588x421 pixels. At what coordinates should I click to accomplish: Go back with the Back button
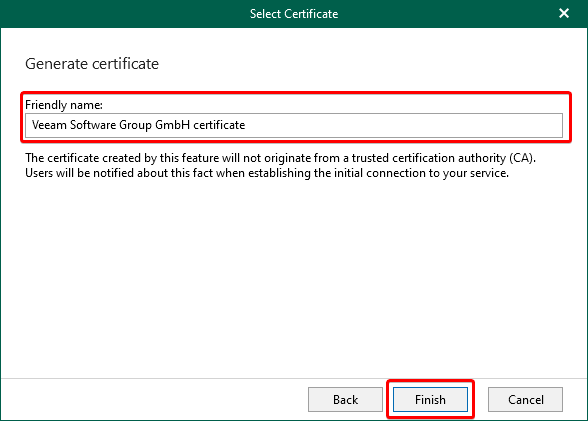tap(345, 400)
